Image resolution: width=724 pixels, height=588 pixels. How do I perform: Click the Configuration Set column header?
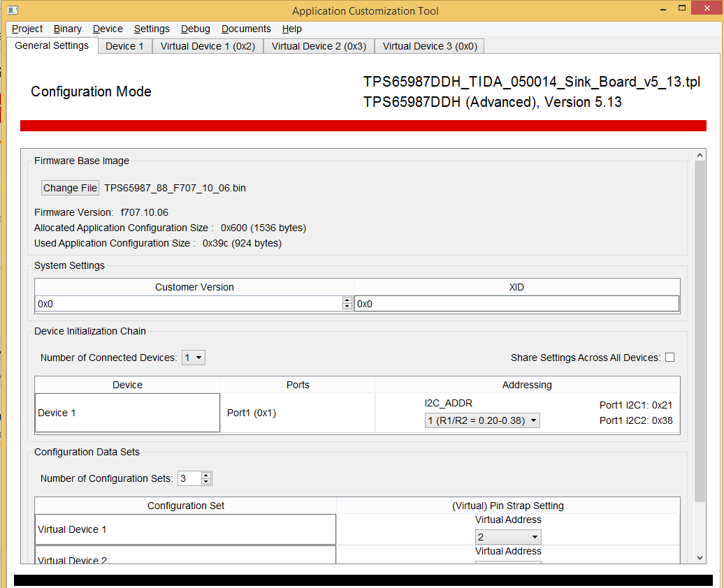[186, 506]
